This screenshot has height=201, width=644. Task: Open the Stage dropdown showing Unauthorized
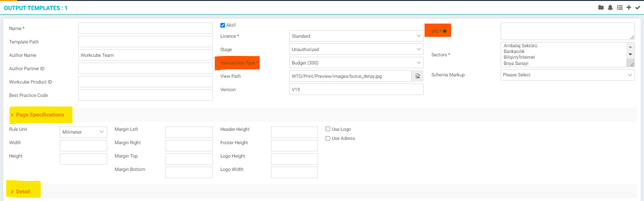click(x=356, y=49)
